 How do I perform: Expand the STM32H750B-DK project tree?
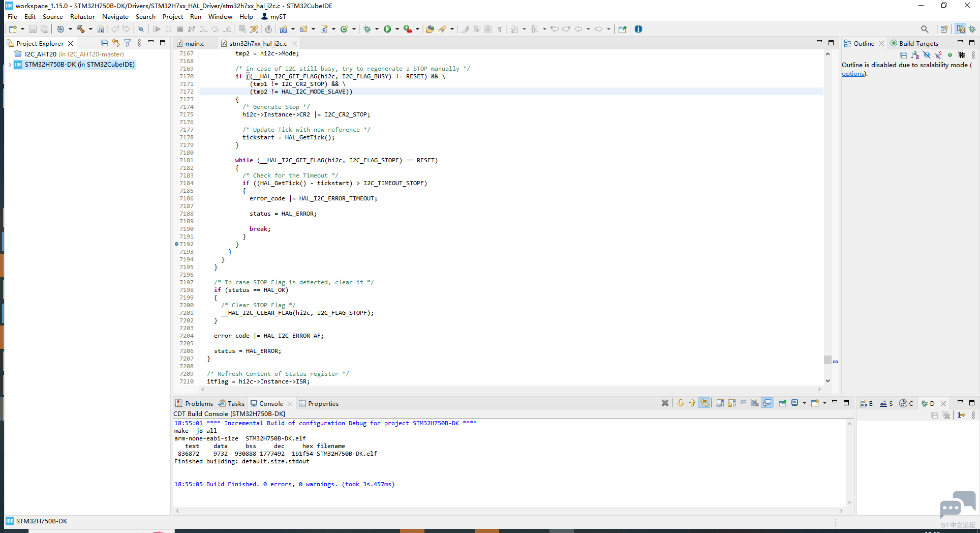coord(10,65)
